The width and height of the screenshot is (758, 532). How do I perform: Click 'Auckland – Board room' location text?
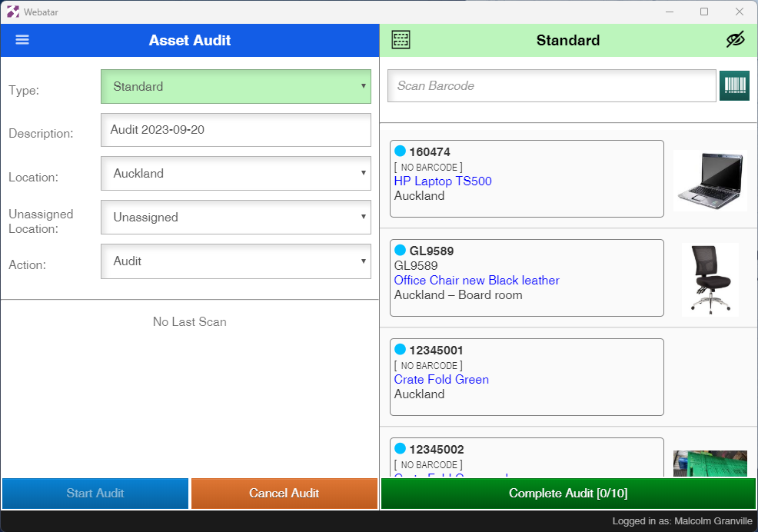(458, 295)
